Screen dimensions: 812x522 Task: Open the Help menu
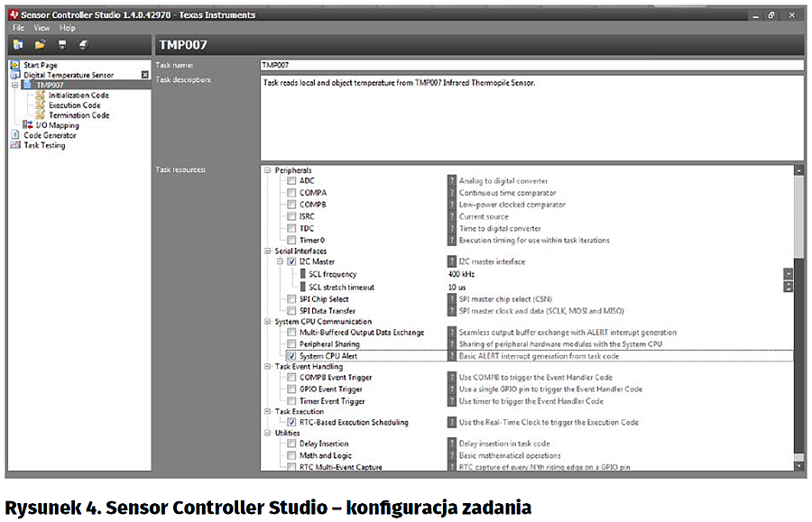[x=68, y=28]
